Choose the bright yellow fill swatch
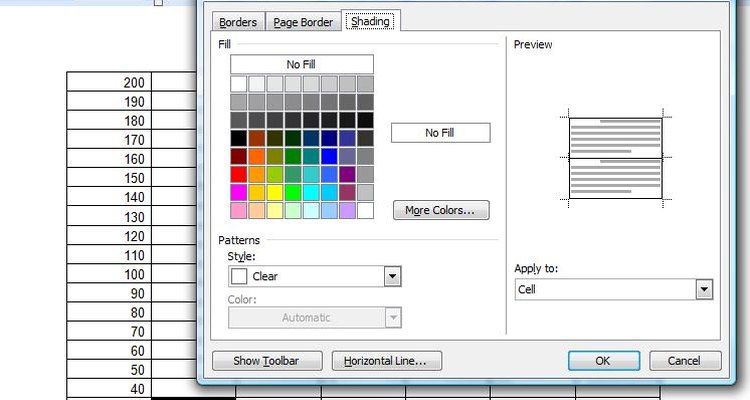Viewport: 750px width, 400px height. point(275,192)
